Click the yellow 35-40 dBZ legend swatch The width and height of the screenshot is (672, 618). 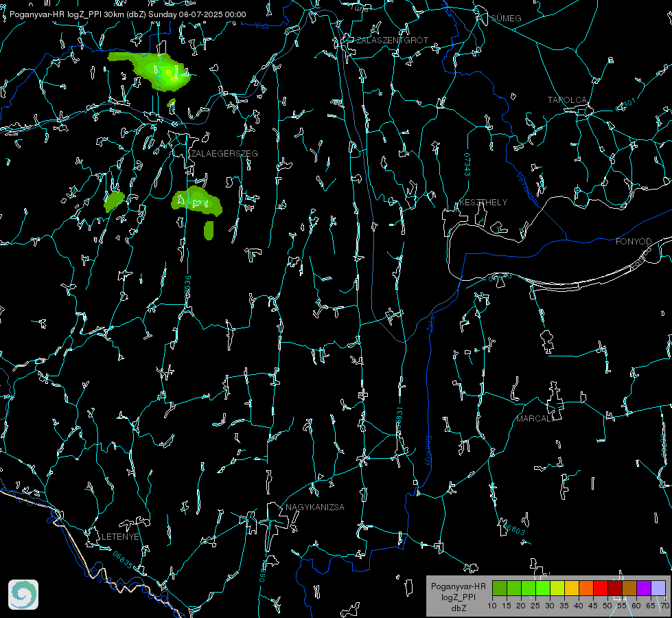pos(572,588)
